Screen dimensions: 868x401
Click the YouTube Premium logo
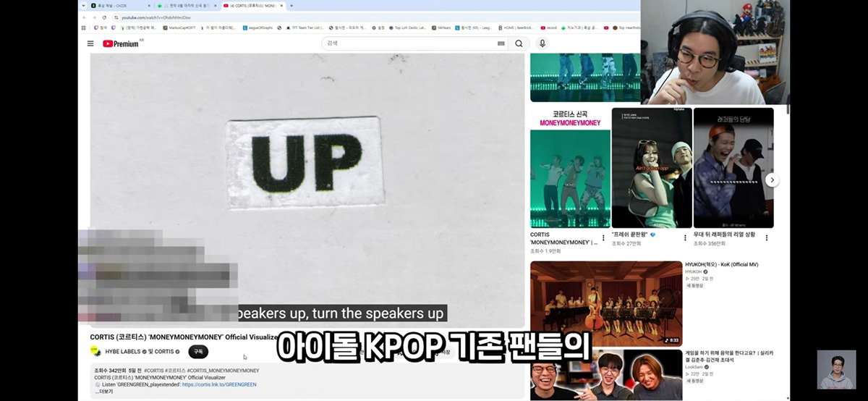pos(122,43)
